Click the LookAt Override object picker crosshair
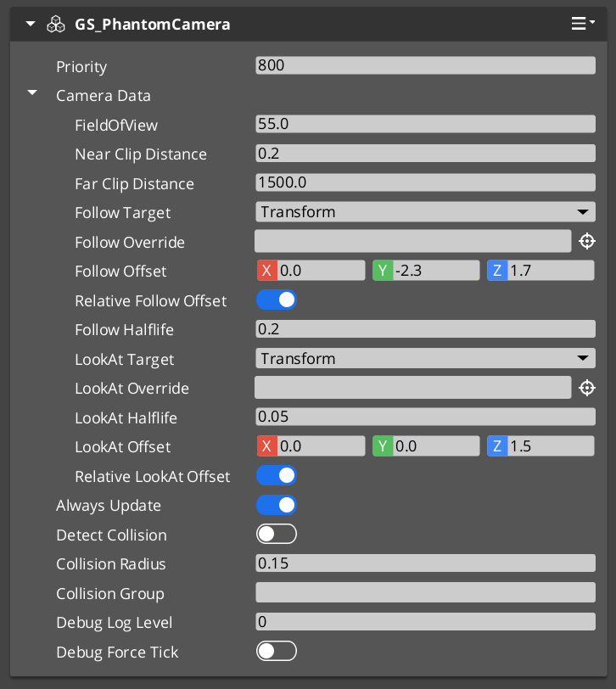 tap(586, 387)
